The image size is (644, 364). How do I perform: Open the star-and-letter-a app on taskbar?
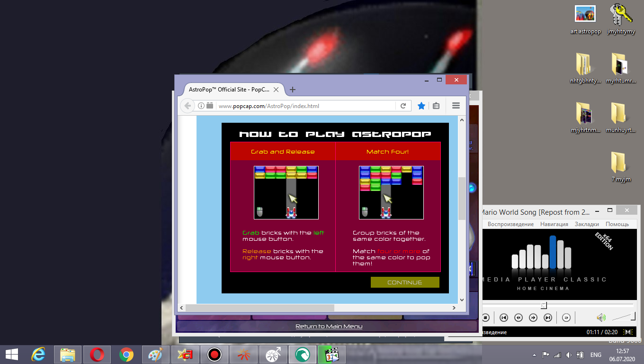185,354
